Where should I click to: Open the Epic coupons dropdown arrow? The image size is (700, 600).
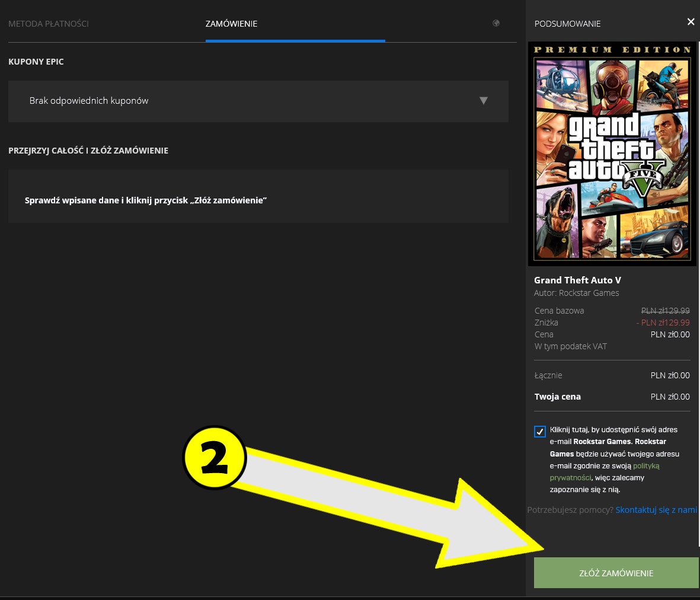coord(484,101)
